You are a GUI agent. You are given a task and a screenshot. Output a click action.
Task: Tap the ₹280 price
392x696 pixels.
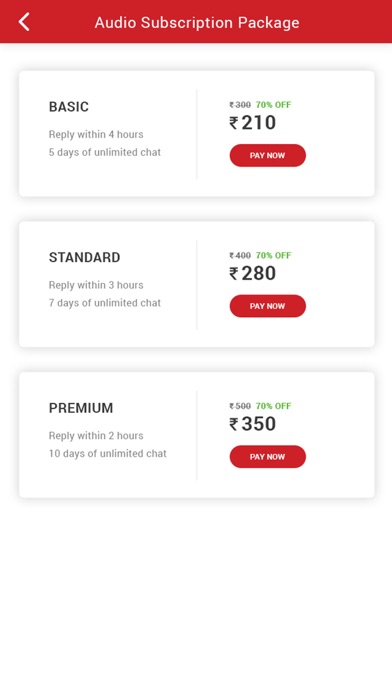253,273
